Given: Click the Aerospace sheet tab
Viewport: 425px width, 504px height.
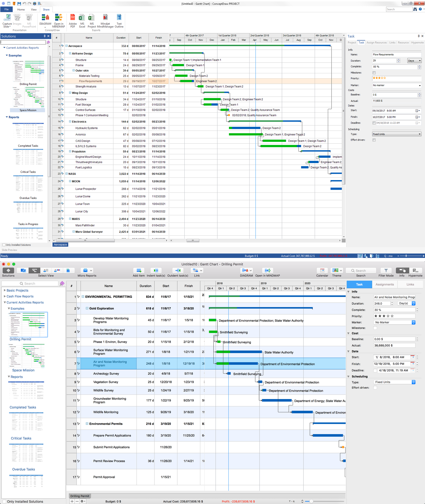Looking at the screenshot, I should coord(60,245).
